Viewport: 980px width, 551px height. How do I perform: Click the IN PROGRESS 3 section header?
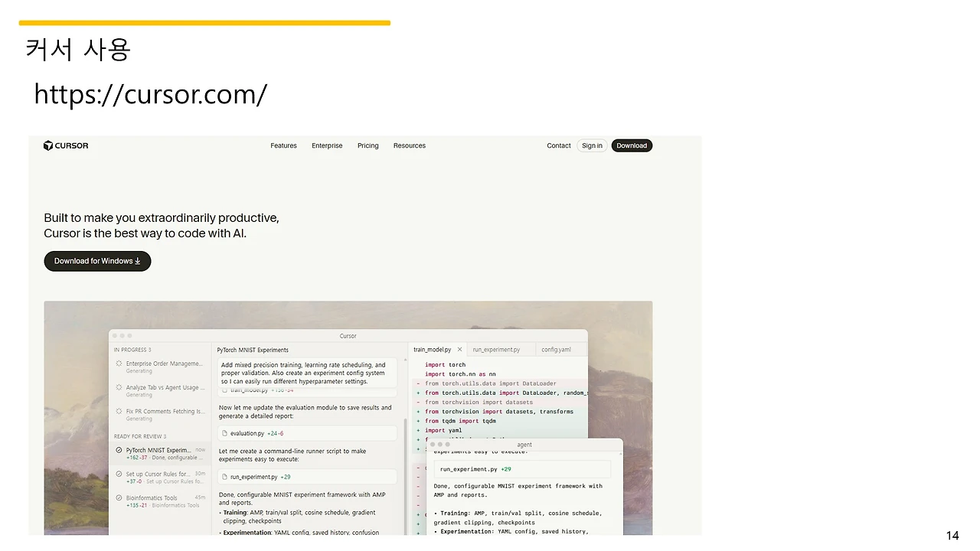(x=132, y=350)
